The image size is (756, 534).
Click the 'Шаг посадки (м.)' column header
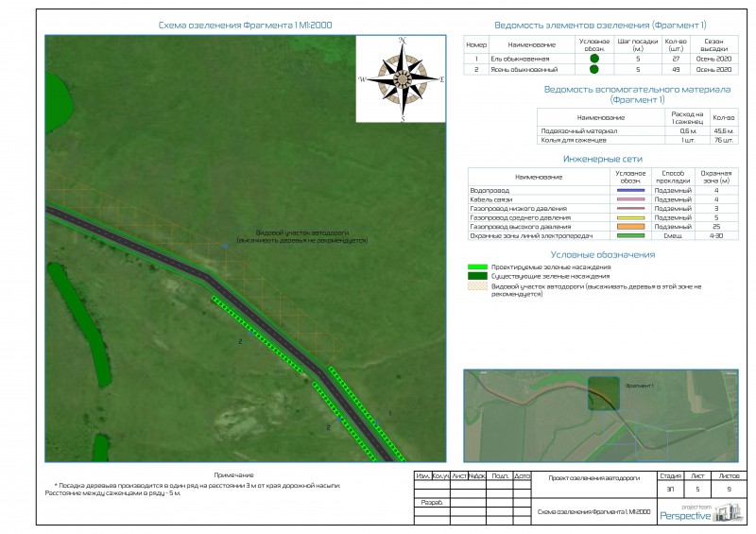pyautogui.click(x=637, y=44)
